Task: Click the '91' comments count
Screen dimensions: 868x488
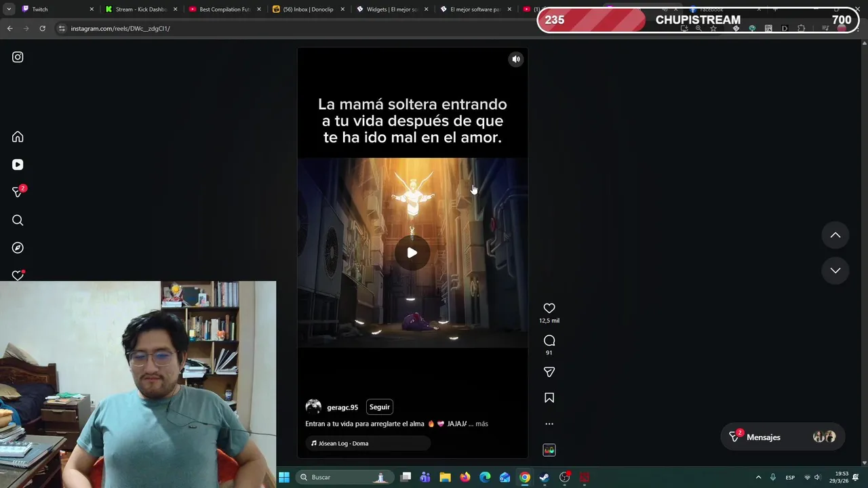Action: [x=549, y=352]
